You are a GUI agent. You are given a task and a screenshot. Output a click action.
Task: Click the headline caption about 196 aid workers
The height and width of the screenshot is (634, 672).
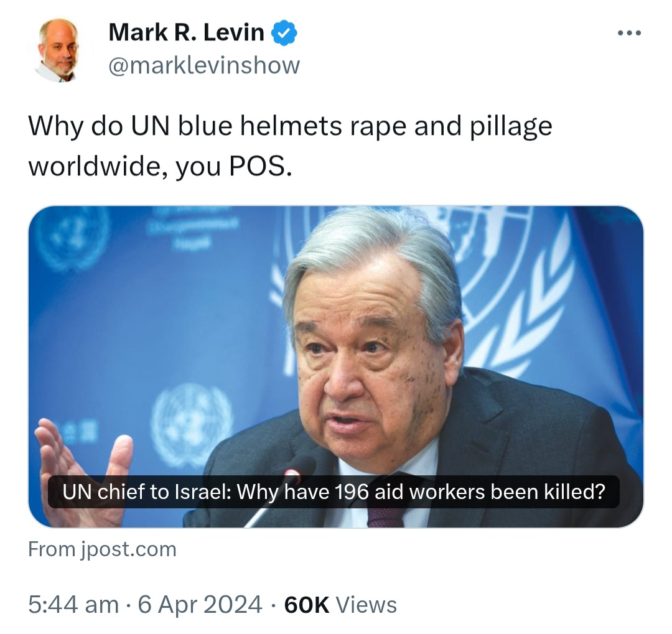click(x=334, y=492)
